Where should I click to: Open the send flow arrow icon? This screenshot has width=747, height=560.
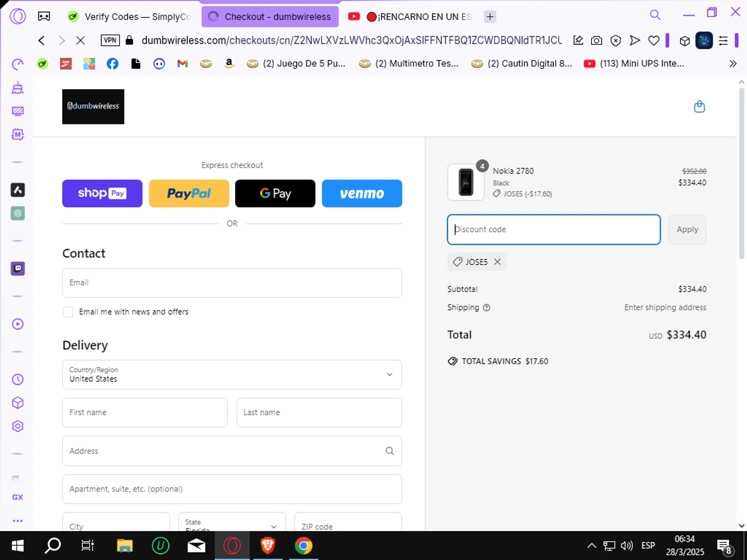[634, 40]
